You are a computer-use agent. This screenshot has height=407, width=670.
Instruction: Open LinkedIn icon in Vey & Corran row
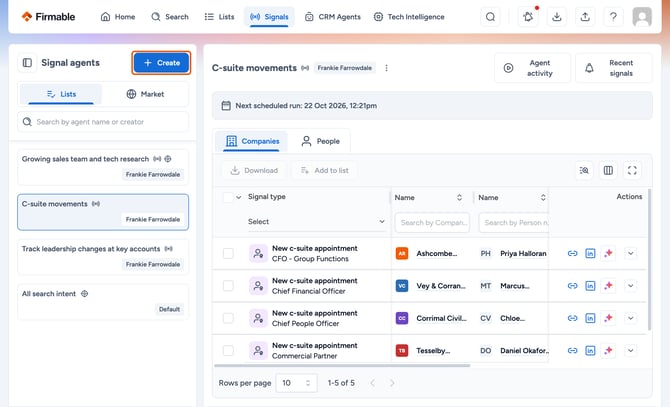(590, 286)
